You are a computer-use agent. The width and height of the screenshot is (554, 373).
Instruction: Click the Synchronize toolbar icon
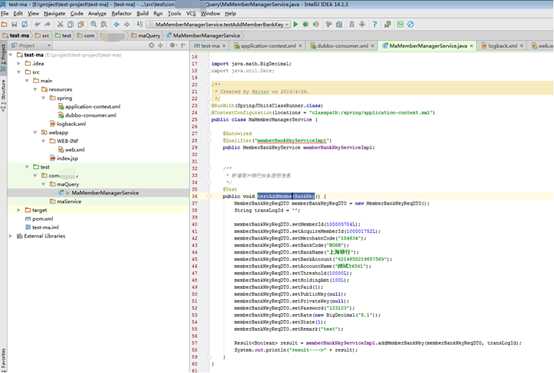pyautogui.click(x=24, y=24)
